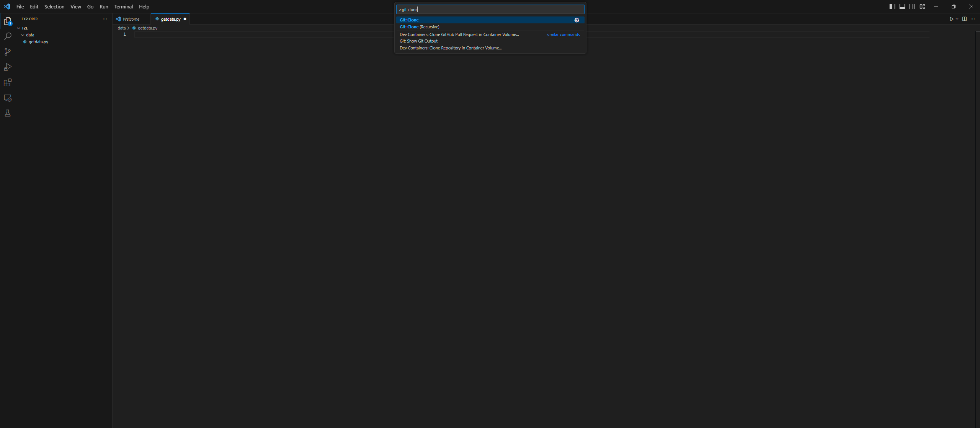Open the Run and Debug view
Screen dimensions: 980x428
pyautogui.click(x=8, y=67)
